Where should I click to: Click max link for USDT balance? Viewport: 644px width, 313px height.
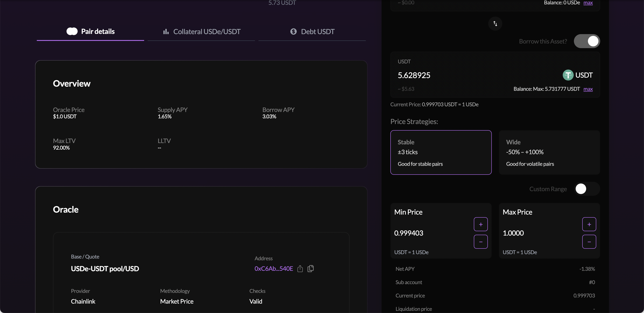pyautogui.click(x=588, y=89)
